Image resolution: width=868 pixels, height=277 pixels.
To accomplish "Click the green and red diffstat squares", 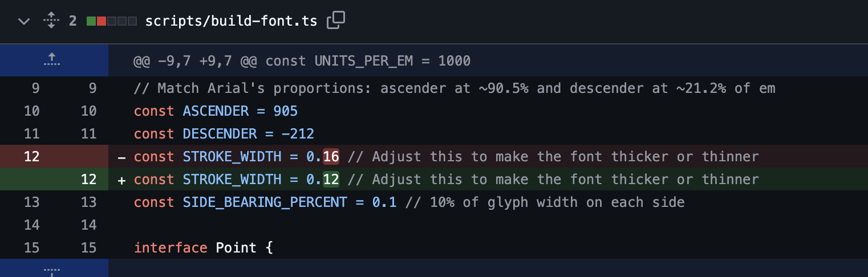I will [x=111, y=22].
